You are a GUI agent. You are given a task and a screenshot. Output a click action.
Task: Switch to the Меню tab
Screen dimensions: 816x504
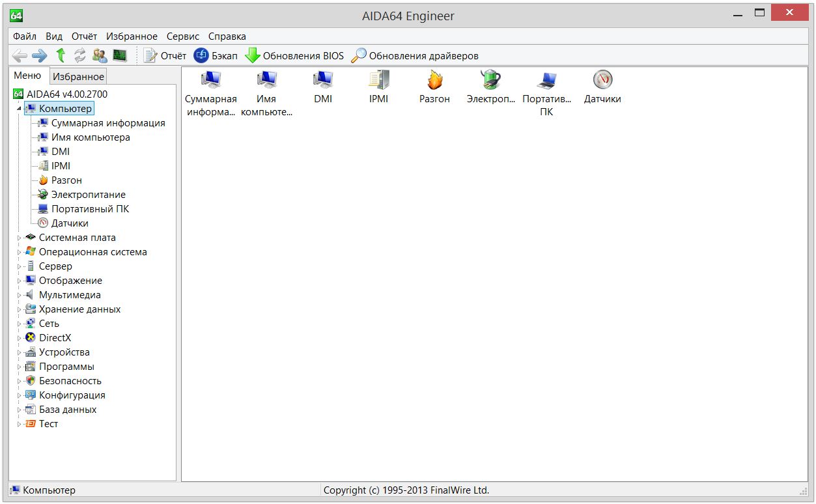(27, 76)
